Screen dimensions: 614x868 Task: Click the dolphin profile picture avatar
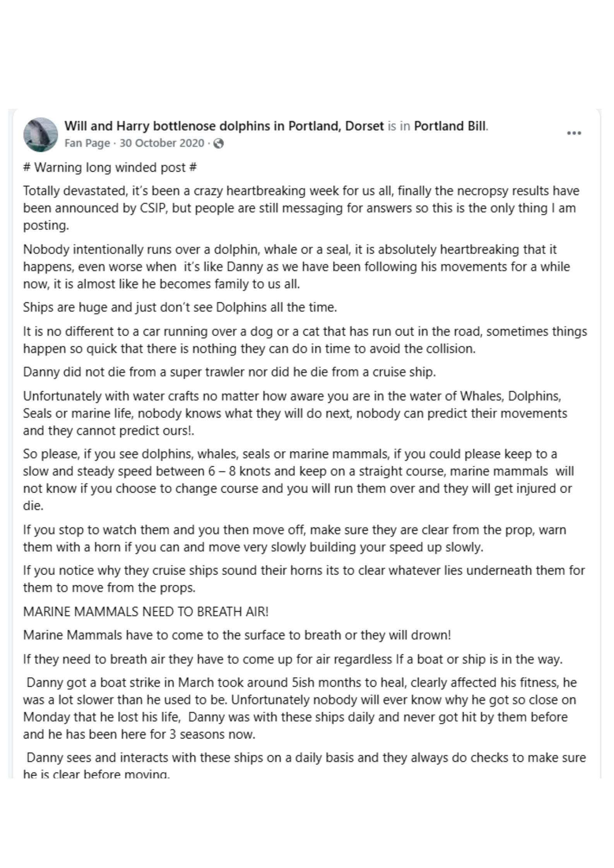(x=41, y=135)
